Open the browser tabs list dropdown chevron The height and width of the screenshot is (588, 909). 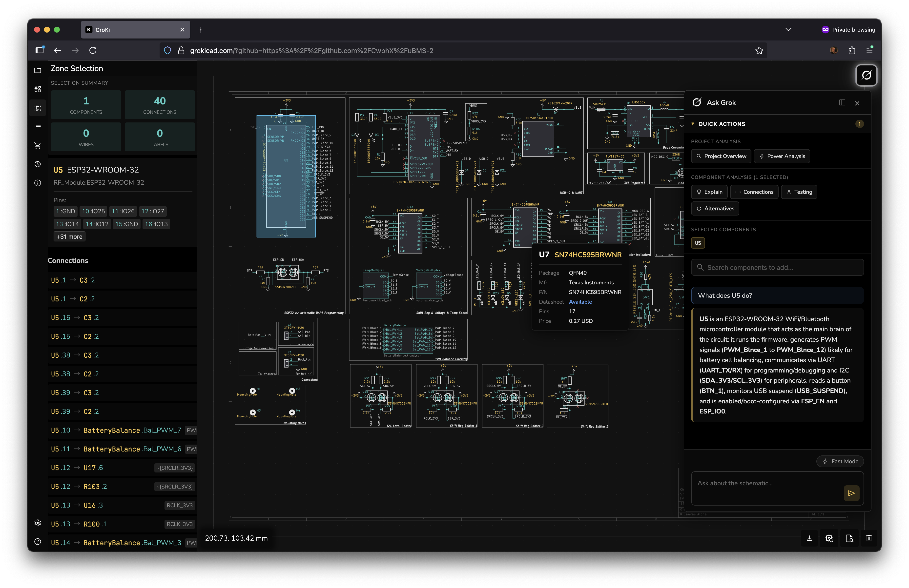click(788, 29)
